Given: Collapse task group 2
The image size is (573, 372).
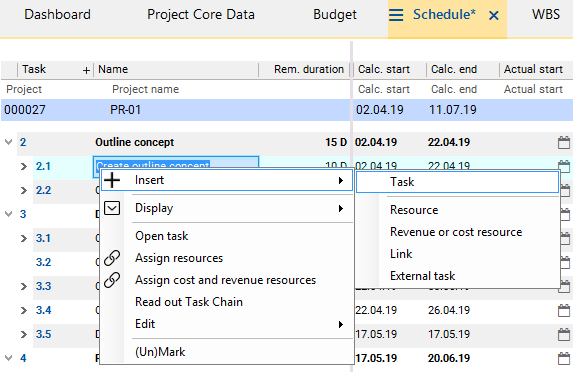Looking at the screenshot, I should pos(8,142).
